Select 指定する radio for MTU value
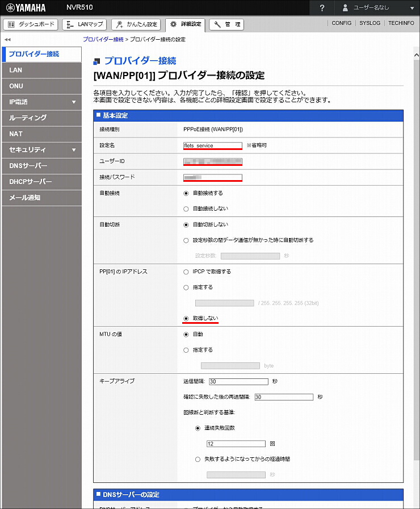The height and width of the screenshot is (509, 420). 186,350
